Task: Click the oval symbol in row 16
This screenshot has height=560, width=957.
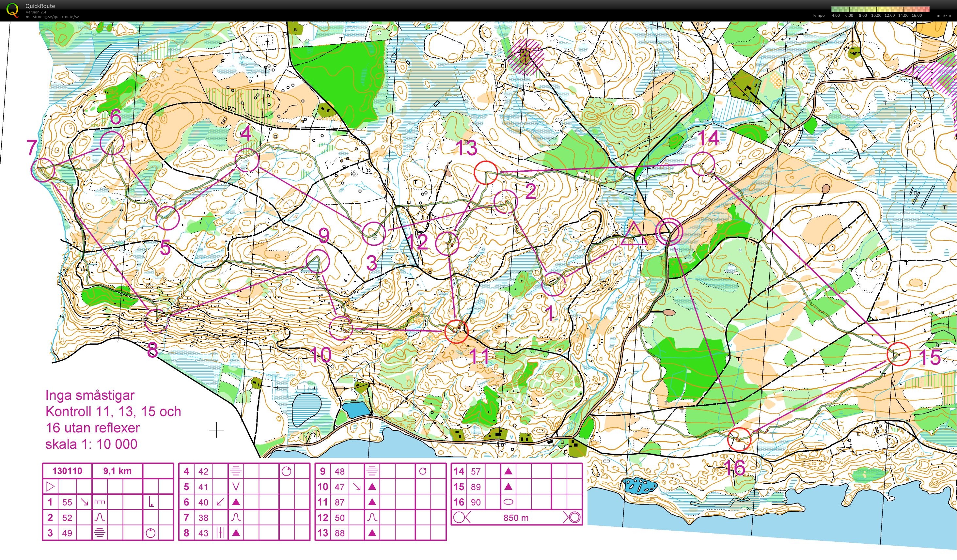Action: pyautogui.click(x=509, y=502)
